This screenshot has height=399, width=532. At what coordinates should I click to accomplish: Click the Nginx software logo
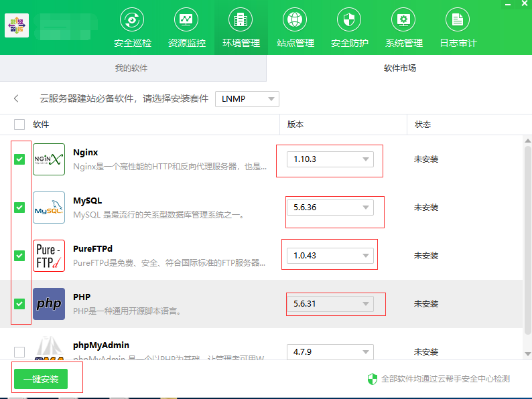tap(49, 159)
